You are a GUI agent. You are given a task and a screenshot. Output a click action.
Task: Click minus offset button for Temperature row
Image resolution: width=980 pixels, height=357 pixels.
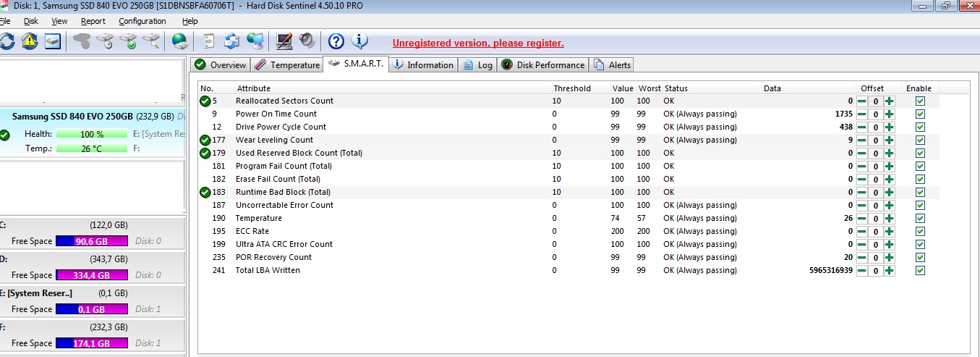[862, 219]
